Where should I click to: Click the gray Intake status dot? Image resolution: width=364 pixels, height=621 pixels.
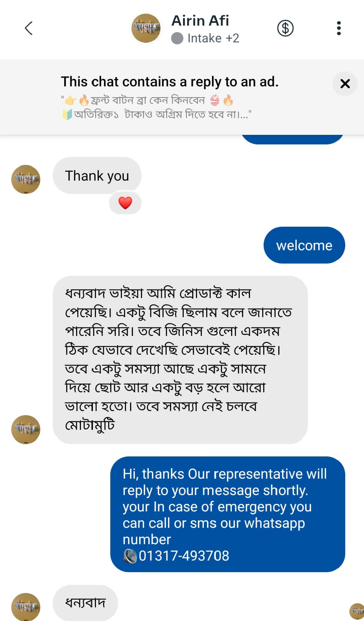(177, 38)
